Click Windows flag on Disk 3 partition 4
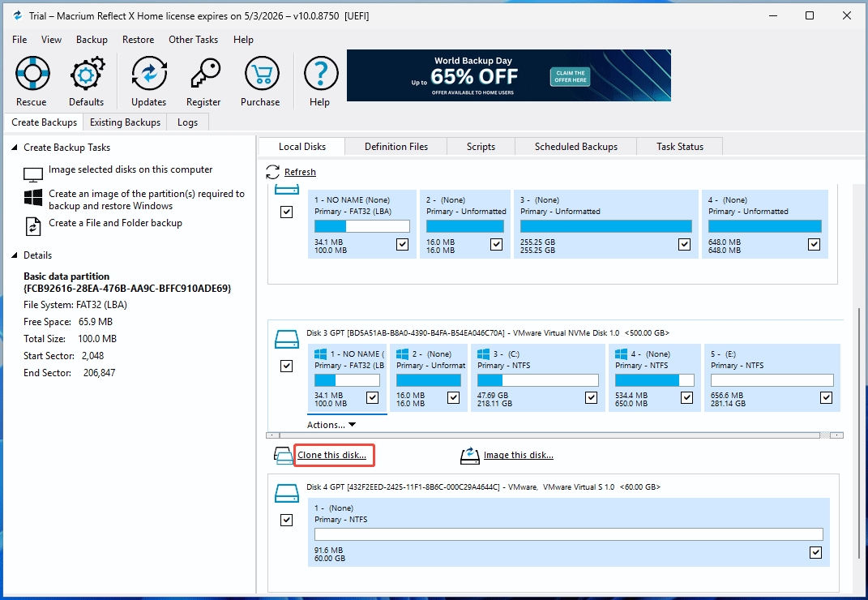This screenshot has width=868, height=600. click(x=621, y=354)
